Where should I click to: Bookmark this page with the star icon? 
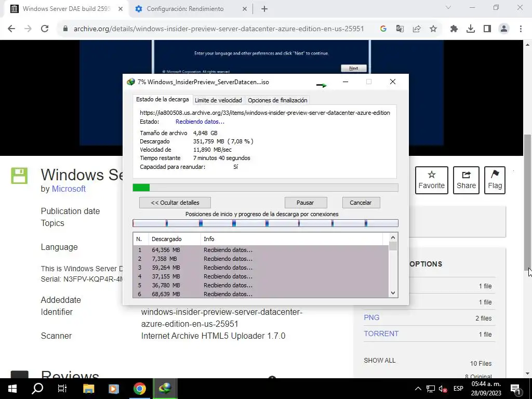[433, 29]
